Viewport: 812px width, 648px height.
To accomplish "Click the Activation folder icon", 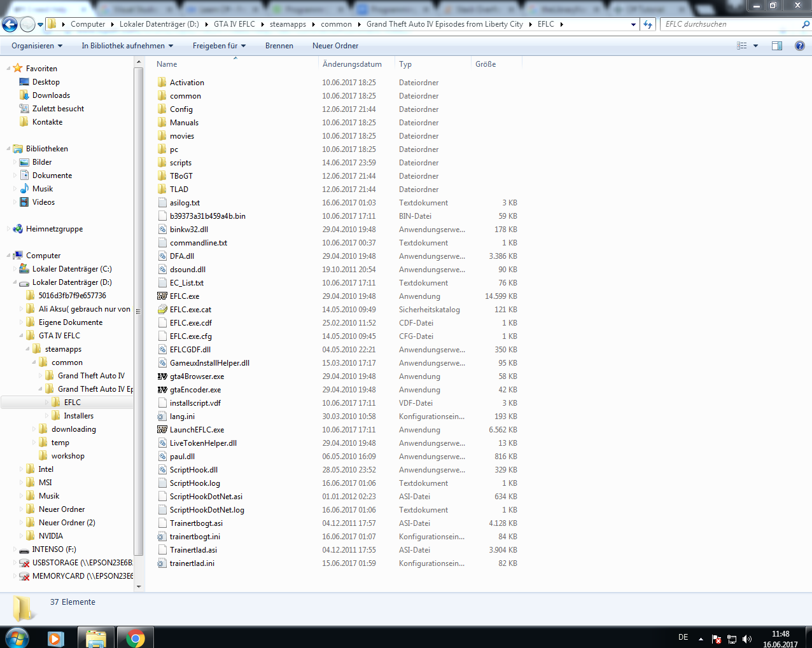I will (x=162, y=83).
